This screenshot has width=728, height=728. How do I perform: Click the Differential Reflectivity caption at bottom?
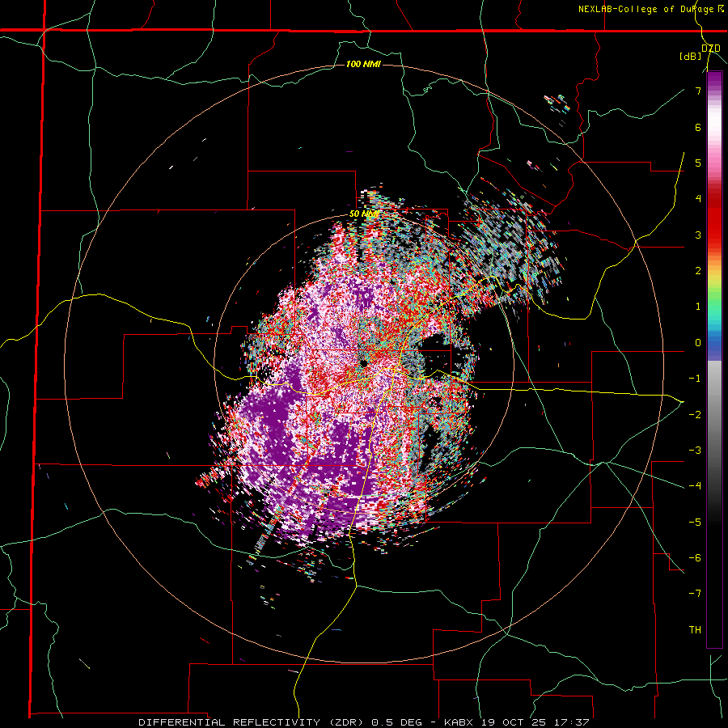pos(364,722)
